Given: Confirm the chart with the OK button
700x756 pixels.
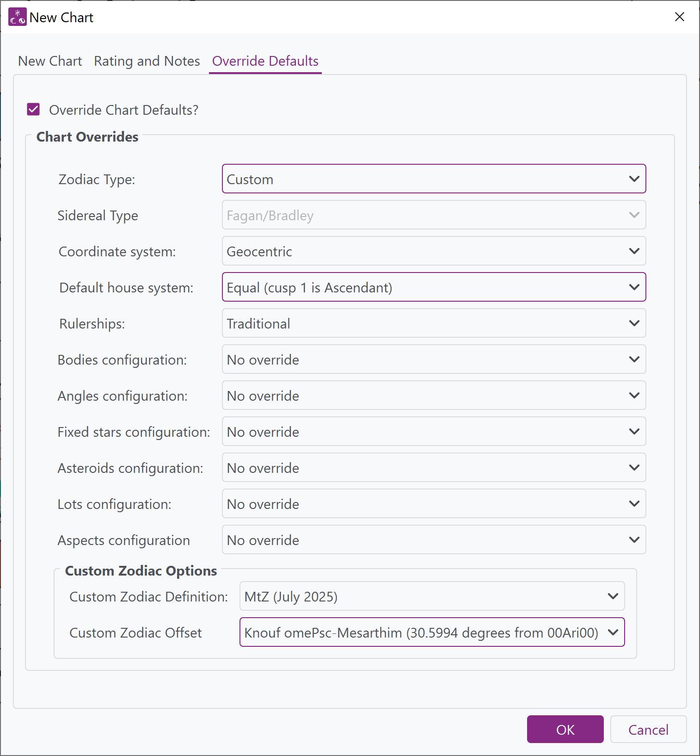Looking at the screenshot, I should 565,730.
